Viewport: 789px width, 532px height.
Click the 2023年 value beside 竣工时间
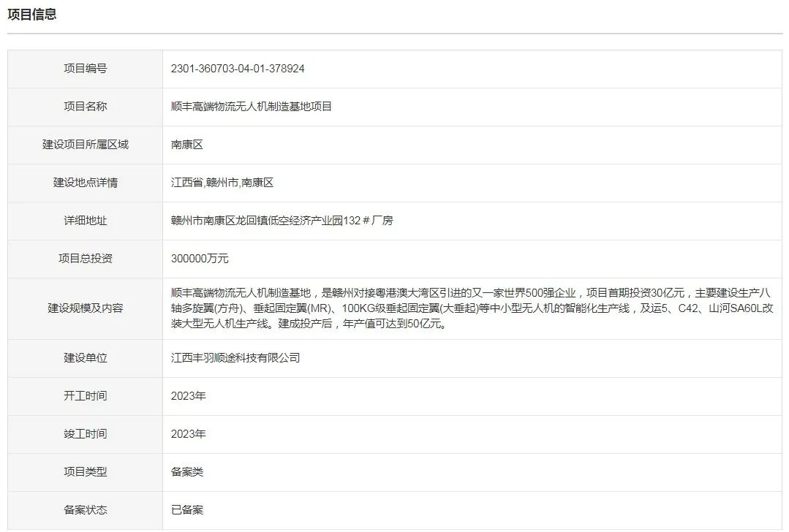pos(188,434)
